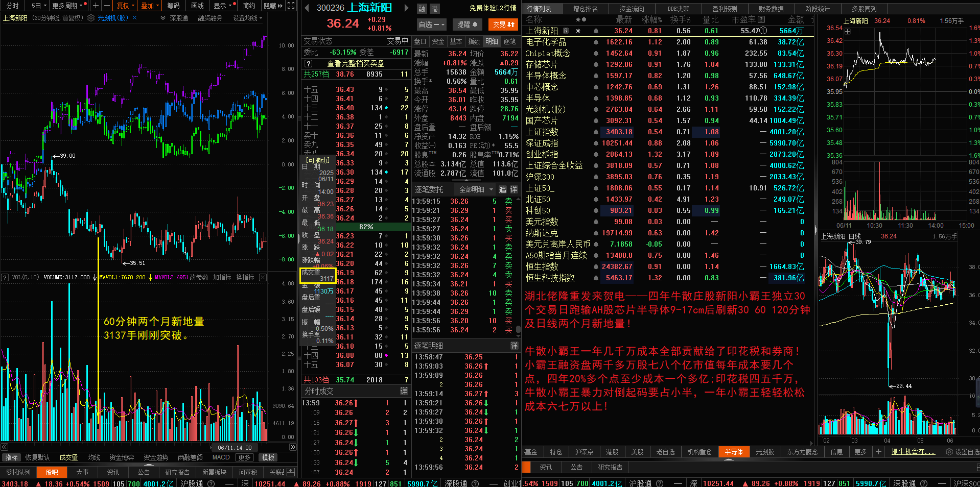Open the 自选 watchlist dropdown
980x487 pixels.
coord(432,24)
